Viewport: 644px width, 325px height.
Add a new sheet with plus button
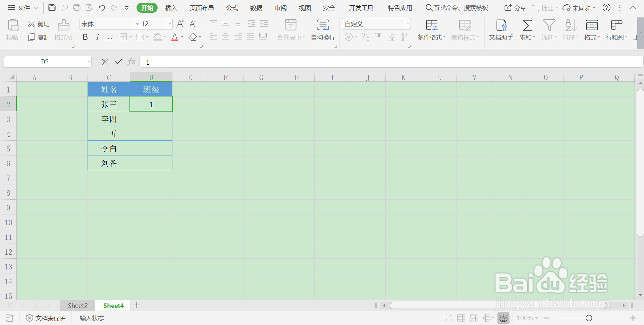pyautogui.click(x=137, y=305)
